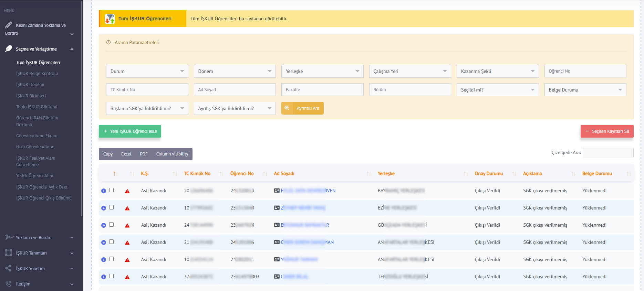Tick the checkbox of the first student row
Screen dimensions: 644x291
click(111, 190)
